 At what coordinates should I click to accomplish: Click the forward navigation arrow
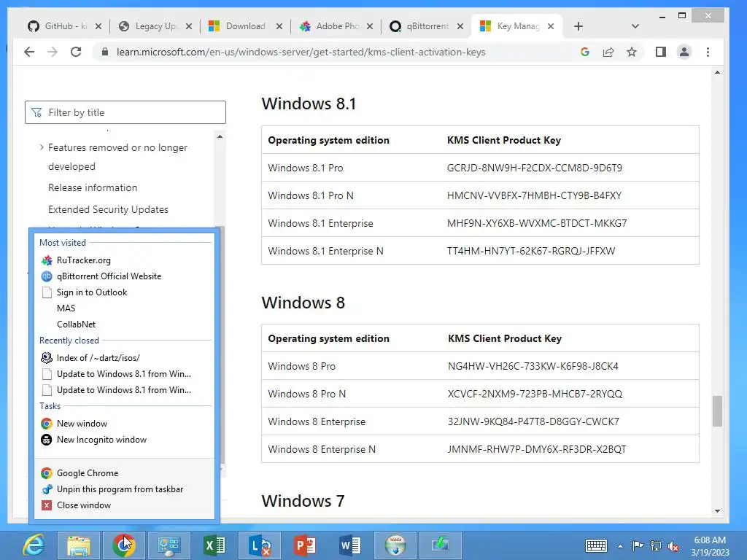click(53, 52)
